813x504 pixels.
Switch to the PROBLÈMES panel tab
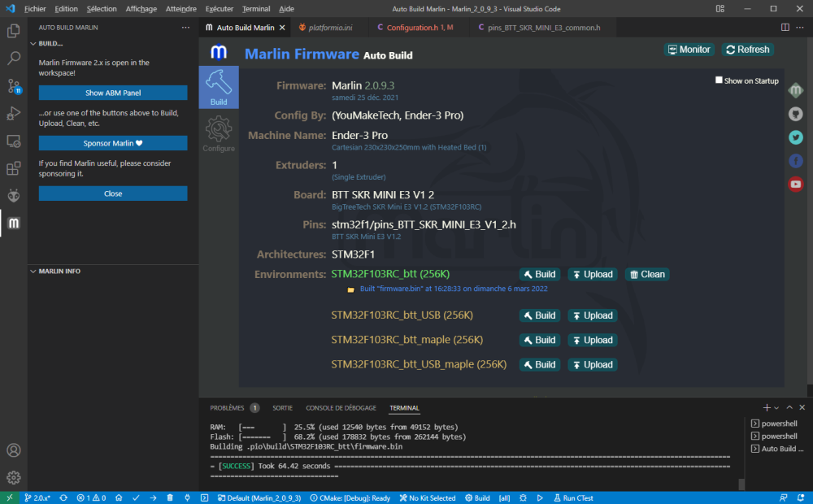pyautogui.click(x=227, y=408)
